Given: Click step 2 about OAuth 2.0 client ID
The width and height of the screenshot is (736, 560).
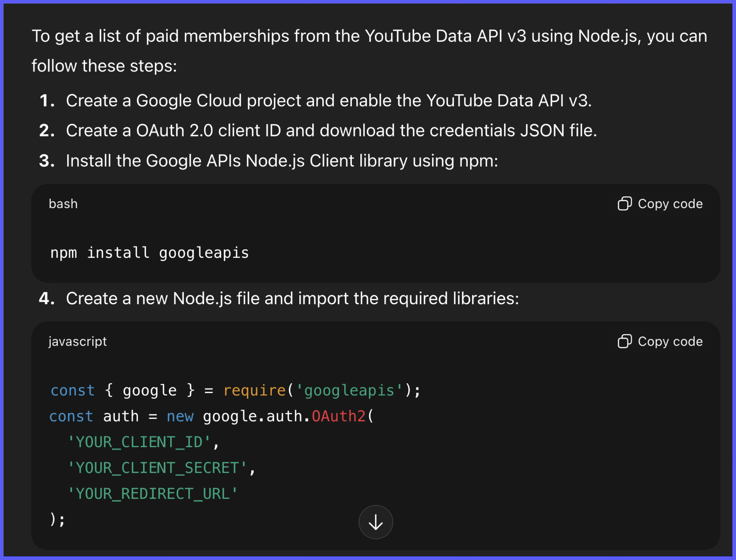Looking at the screenshot, I should [x=331, y=130].
